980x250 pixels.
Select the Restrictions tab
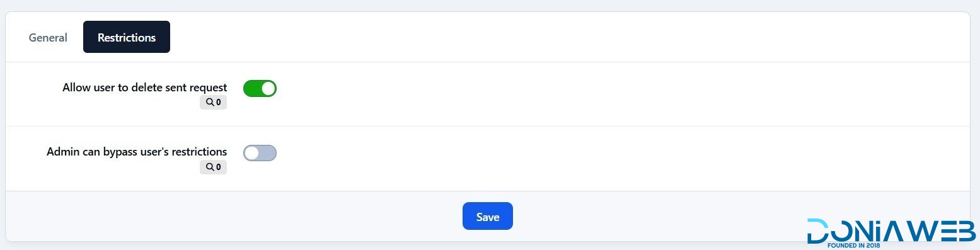tap(127, 37)
